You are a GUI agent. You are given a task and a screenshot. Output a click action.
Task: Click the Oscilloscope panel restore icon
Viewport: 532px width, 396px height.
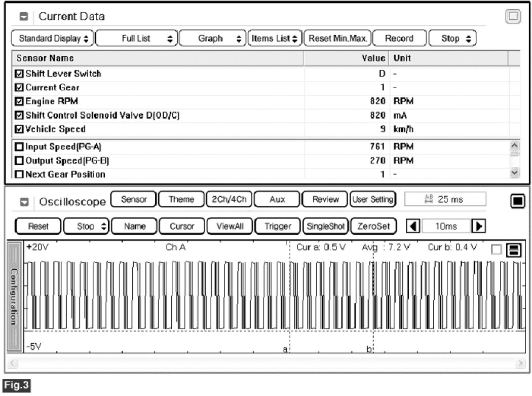(517, 201)
